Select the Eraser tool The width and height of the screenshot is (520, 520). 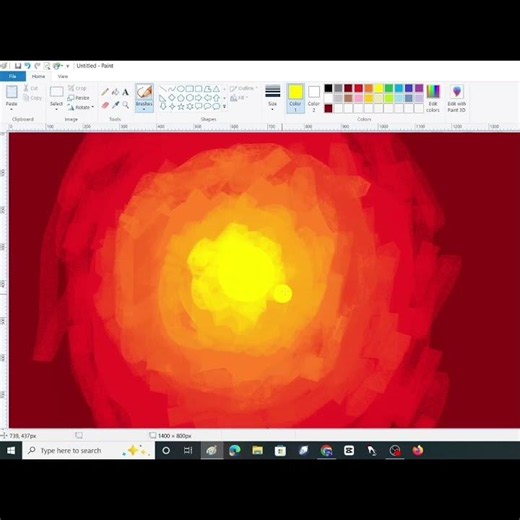click(x=105, y=105)
